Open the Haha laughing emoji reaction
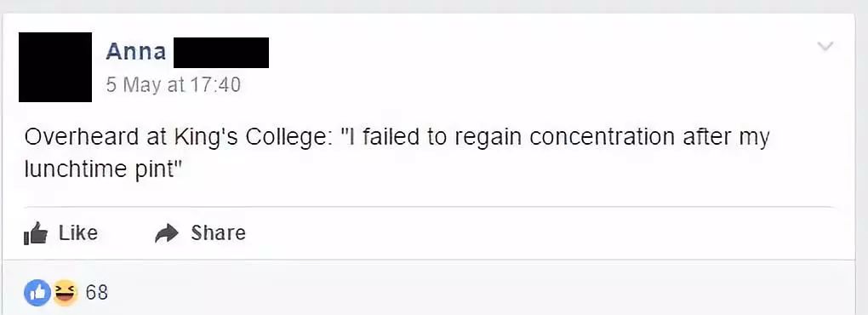 click(65, 292)
